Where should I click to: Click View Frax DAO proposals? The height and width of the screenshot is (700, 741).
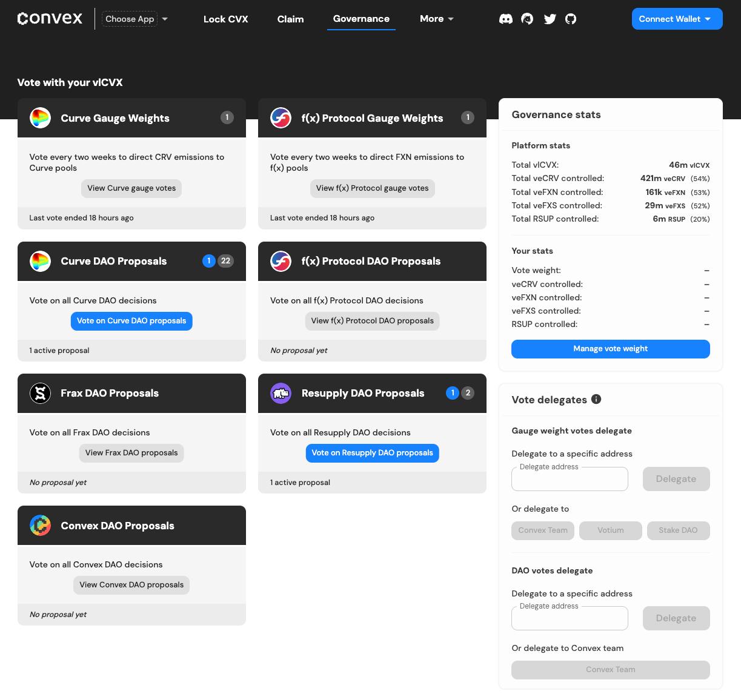point(131,453)
